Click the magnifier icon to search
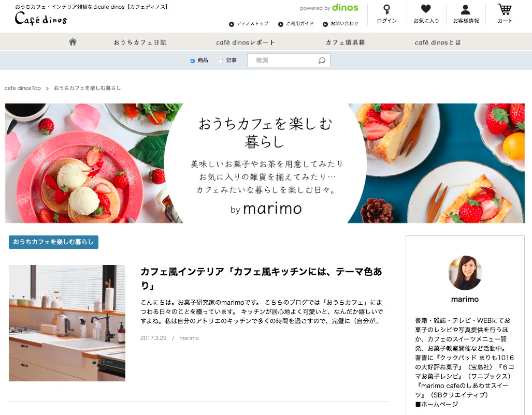This screenshot has height=415, width=532. pyautogui.click(x=321, y=60)
